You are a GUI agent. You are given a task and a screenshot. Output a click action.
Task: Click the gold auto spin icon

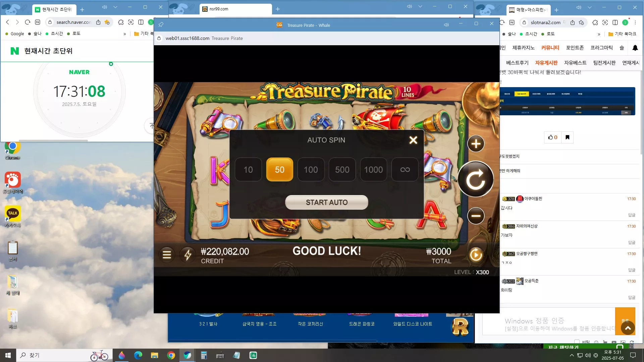(x=476, y=255)
